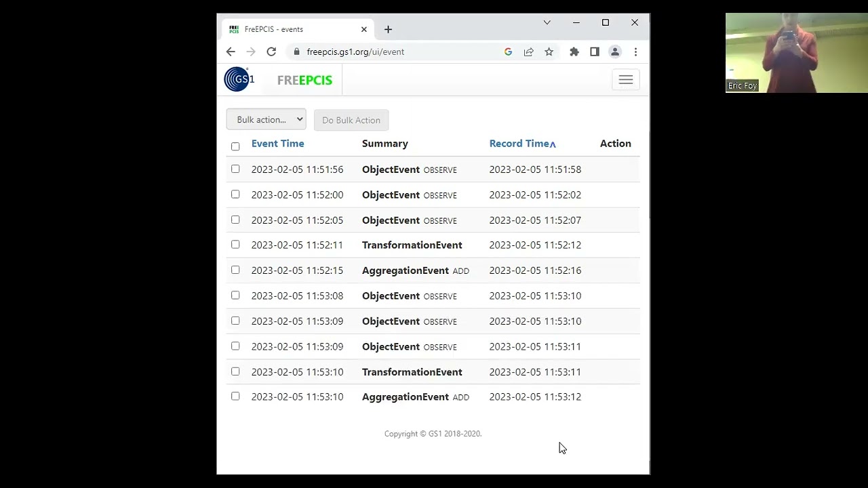Screen dimensions: 868x488
Task: Go back using the browser back arrow
Action: pos(231,52)
